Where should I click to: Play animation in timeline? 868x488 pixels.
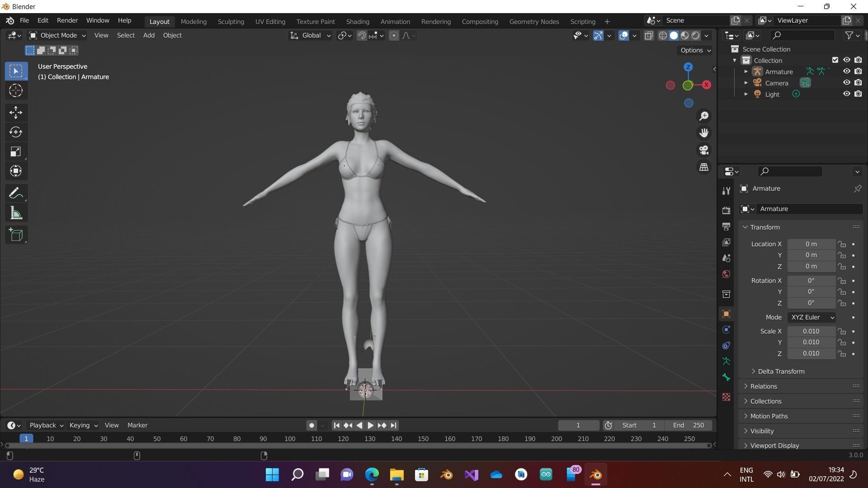tap(370, 426)
